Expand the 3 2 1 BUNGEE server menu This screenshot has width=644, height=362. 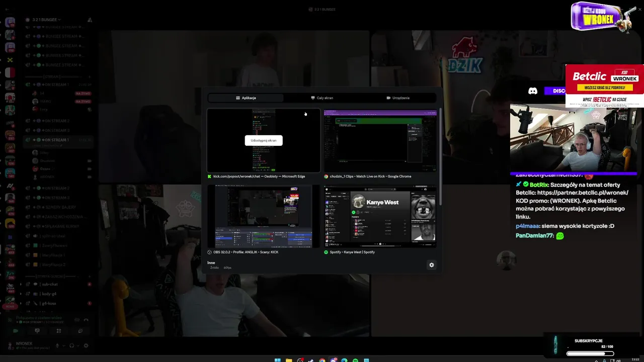tap(46, 20)
